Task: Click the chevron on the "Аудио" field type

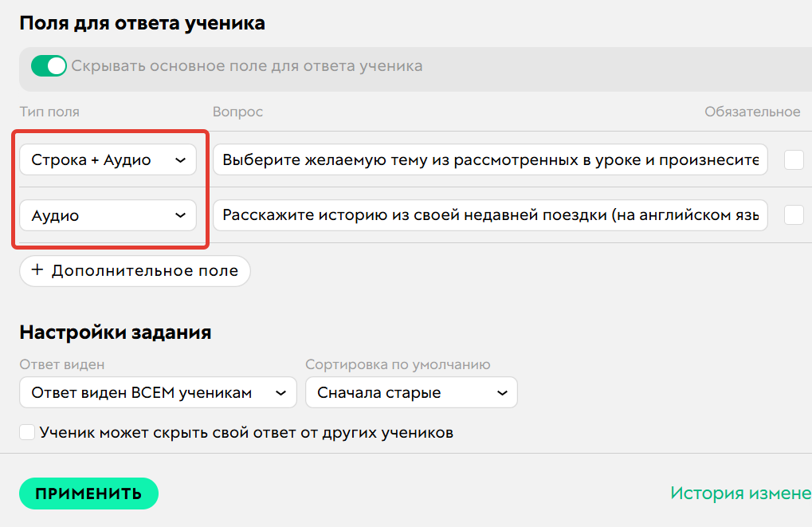Action: [x=182, y=215]
